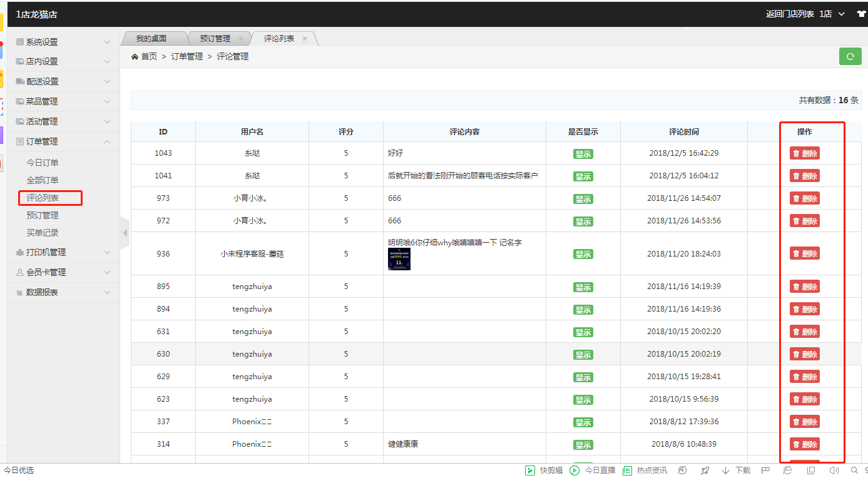Close the 预订管理 tab
This screenshot has height=478, width=868.
tap(241, 39)
